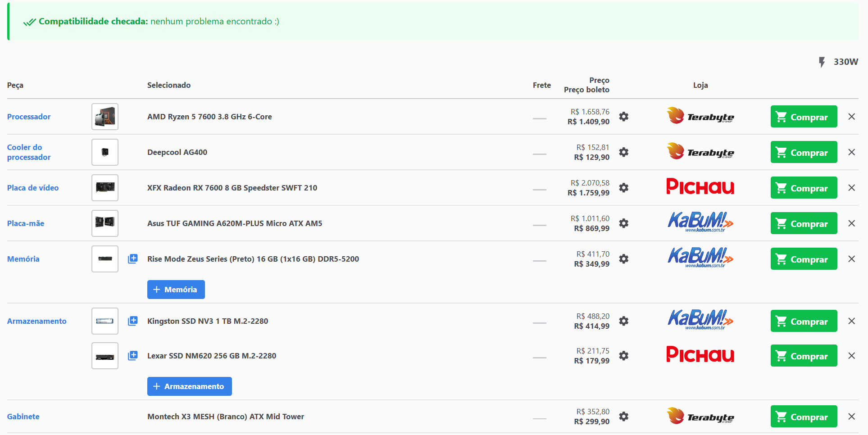Open the Rise Mode Zeus memory thumbnail
This screenshot has height=435, width=868.
[105, 259]
